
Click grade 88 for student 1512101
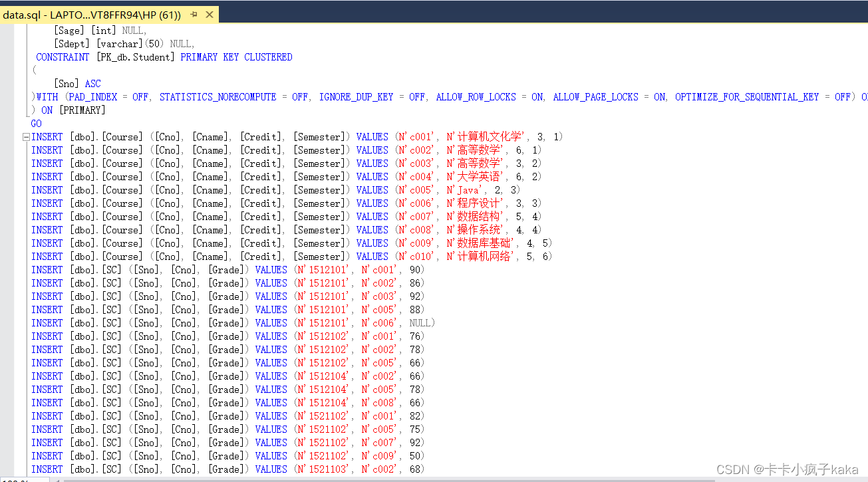pos(414,310)
